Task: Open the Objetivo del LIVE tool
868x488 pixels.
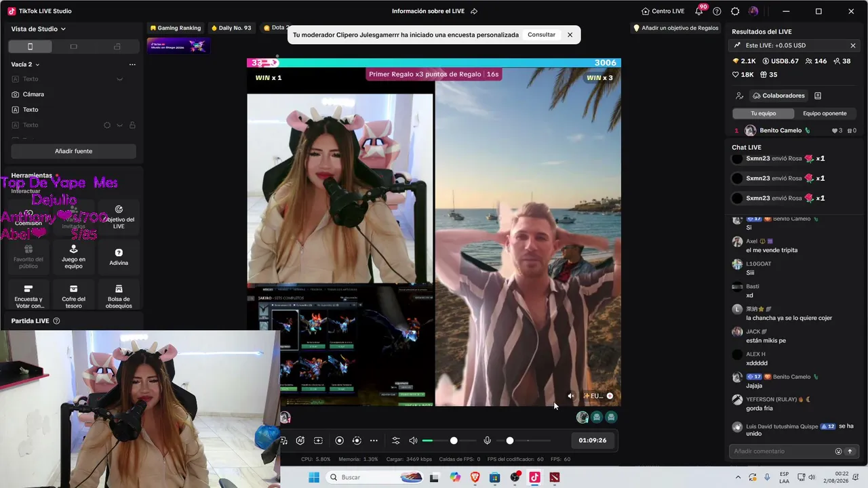Action: (119, 216)
